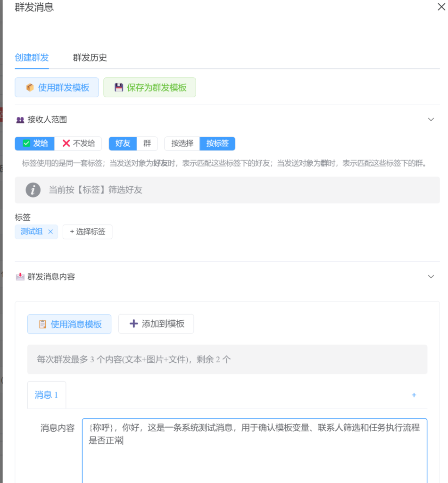448x483 pixels.
Task: Select the 消息 1 tab
Action: 46,395
